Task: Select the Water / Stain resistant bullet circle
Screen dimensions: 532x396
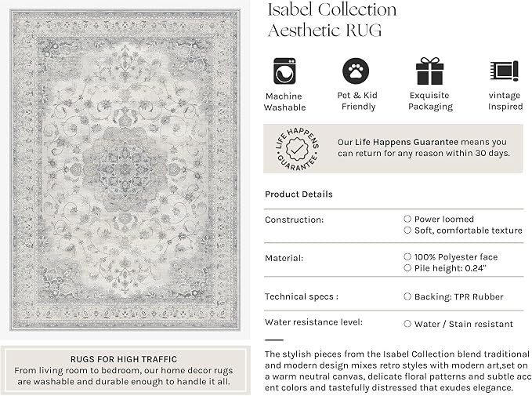Action: tap(407, 324)
